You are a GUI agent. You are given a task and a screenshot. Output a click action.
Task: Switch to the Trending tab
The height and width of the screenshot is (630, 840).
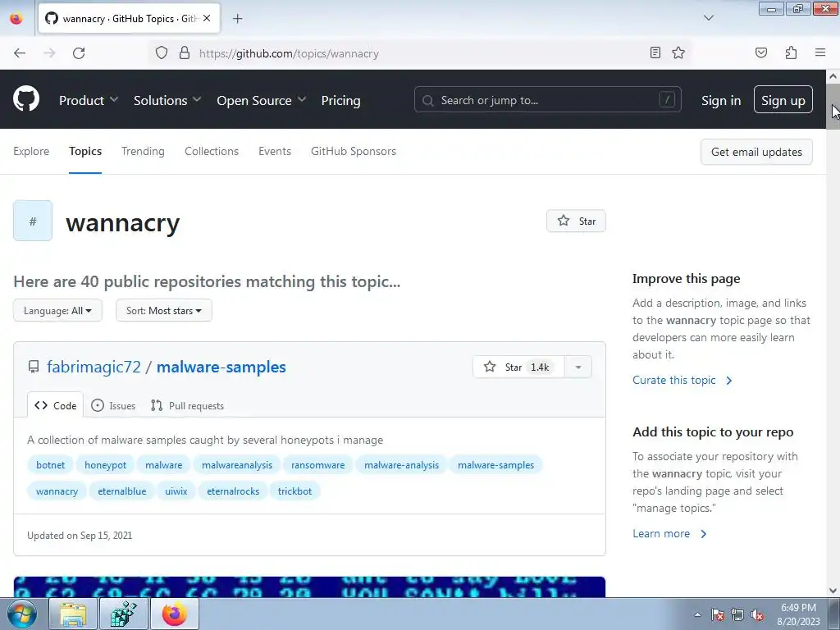tap(143, 151)
